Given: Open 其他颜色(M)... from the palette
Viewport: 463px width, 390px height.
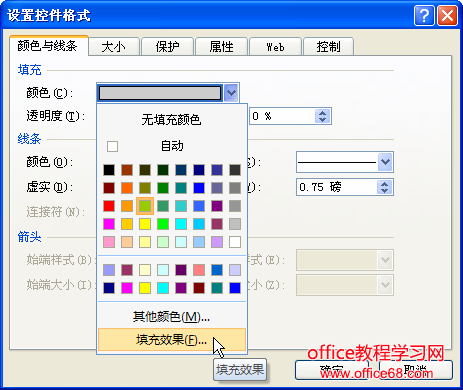Looking at the screenshot, I should click(x=171, y=316).
